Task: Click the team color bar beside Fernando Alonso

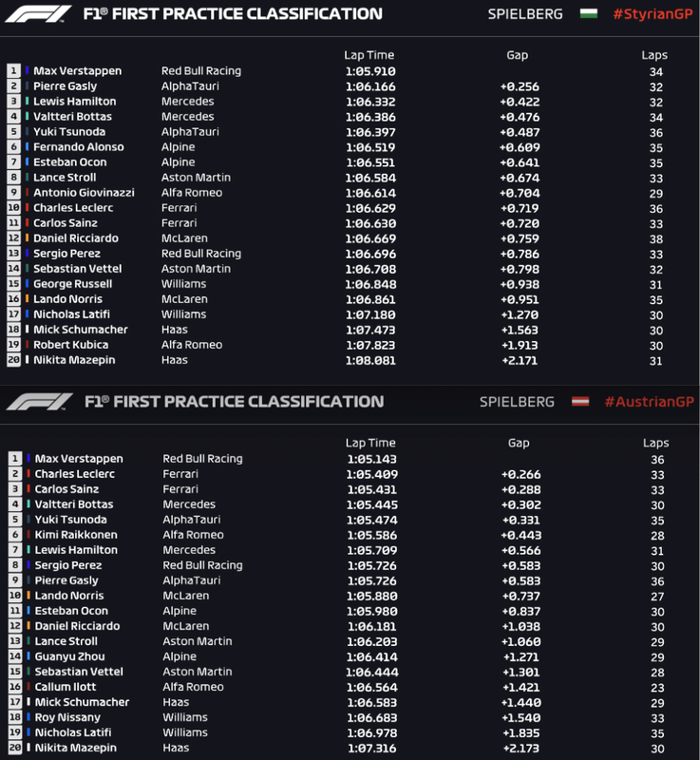Action: click(x=28, y=147)
